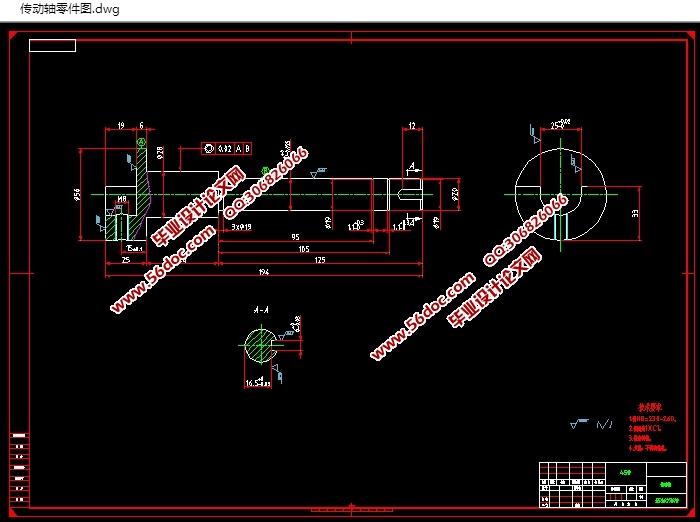Click the file title 传动轴零件图.dwg
700x522 pixels.
pyautogui.click(x=70, y=9)
